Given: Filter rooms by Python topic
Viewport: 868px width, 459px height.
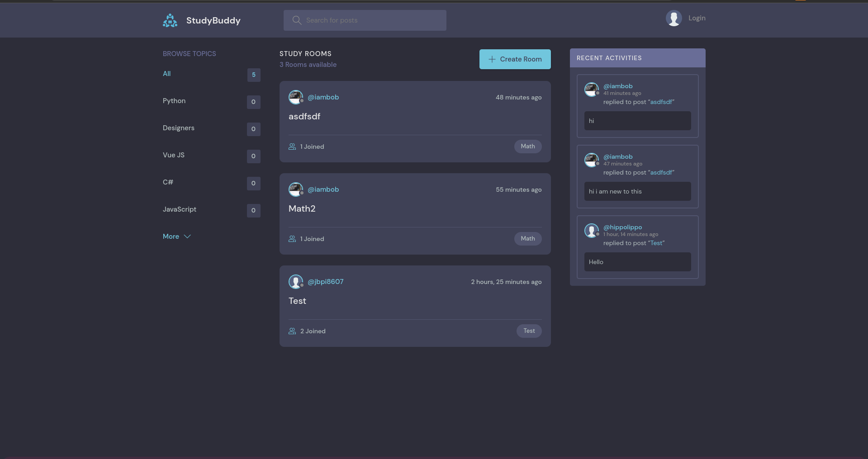Looking at the screenshot, I should click(x=174, y=101).
